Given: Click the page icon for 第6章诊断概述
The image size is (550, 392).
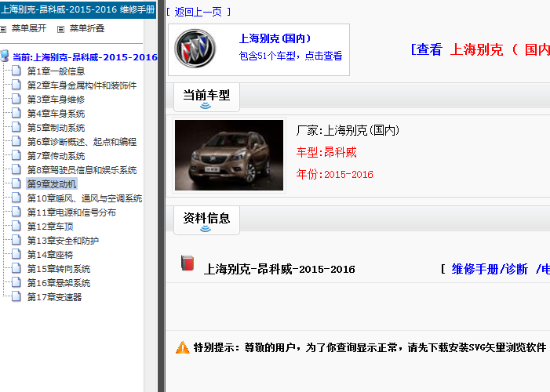Looking at the screenshot, I should 16,141.
